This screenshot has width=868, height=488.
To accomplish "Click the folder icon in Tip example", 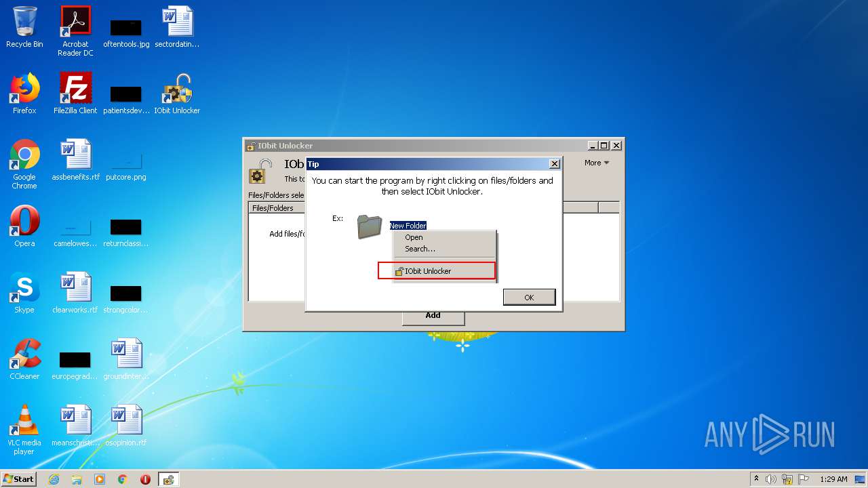I will [370, 226].
